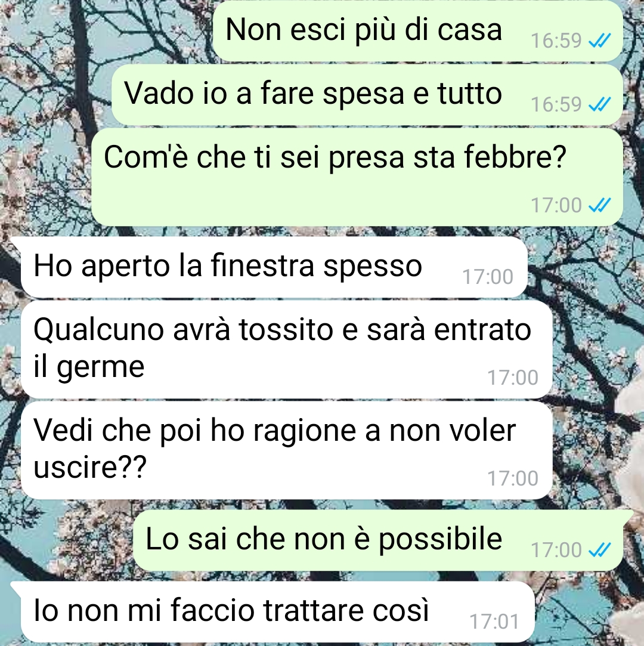Select the 'Vedi che poi ho ragione' message
This screenshot has width=644, height=646.
(287, 450)
